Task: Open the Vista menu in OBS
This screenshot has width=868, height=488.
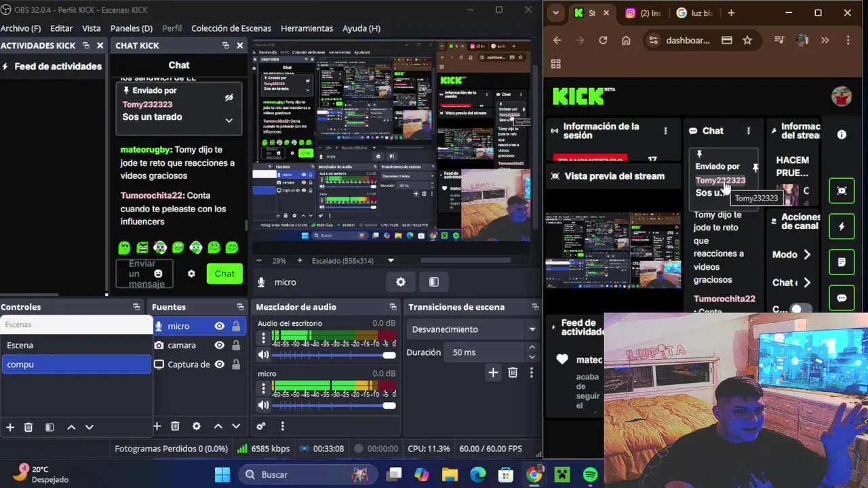Action: (91, 28)
